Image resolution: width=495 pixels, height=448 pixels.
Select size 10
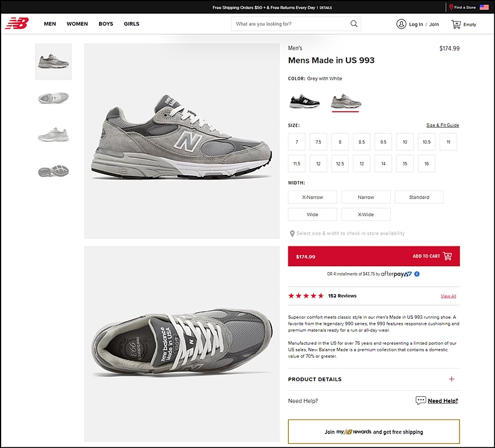pyautogui.click(x=405, y=142)
